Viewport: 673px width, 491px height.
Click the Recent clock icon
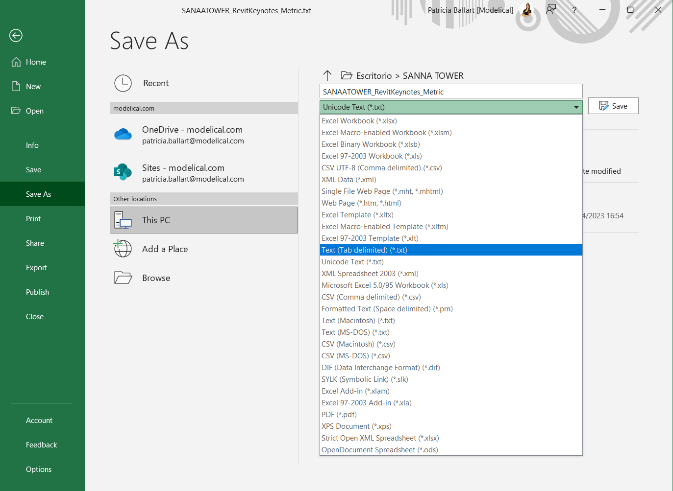[123, 83]
